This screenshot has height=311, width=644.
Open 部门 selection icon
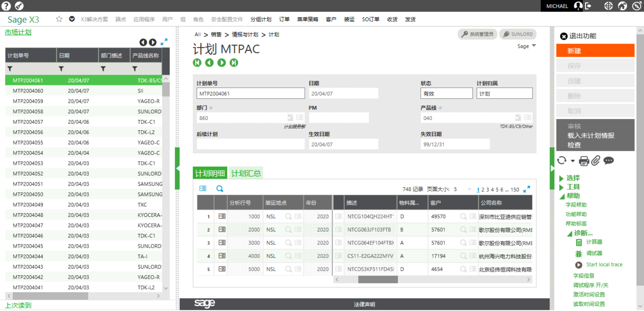(x=300, y=117)
